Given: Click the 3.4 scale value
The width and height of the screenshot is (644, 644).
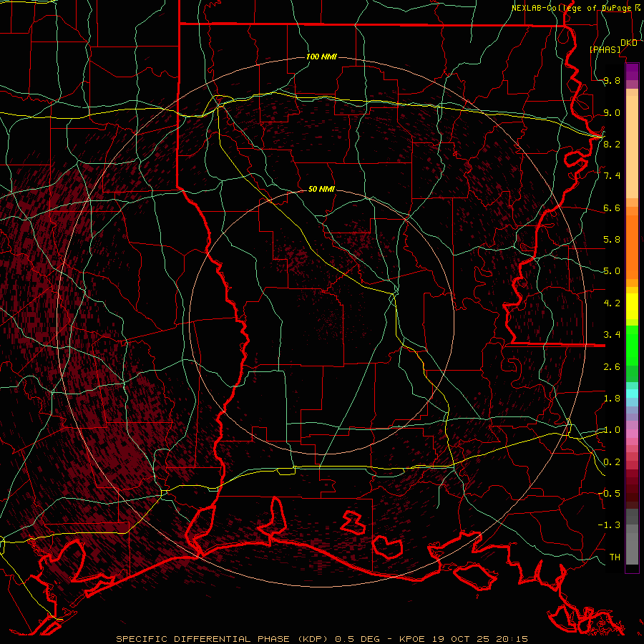Looking at the screenshot, I should coord(612,335).
